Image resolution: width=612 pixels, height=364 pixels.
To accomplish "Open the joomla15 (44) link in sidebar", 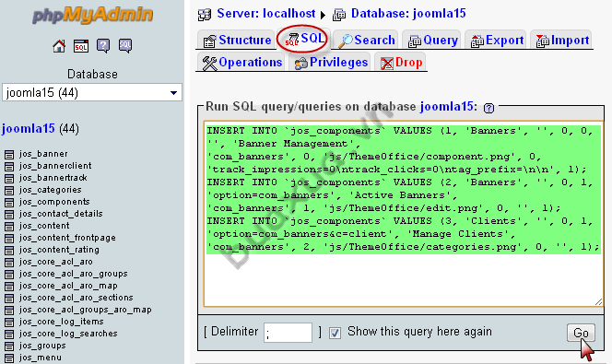I will [x=28, y=128].
